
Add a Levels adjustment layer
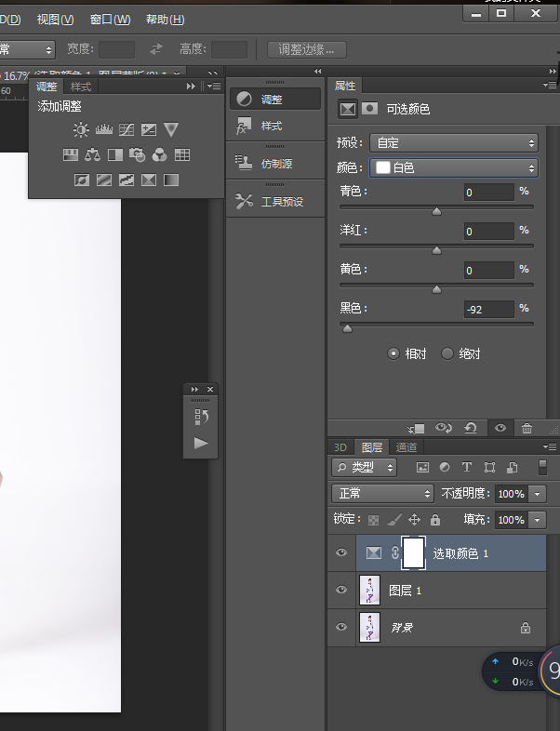pos(103,130)
